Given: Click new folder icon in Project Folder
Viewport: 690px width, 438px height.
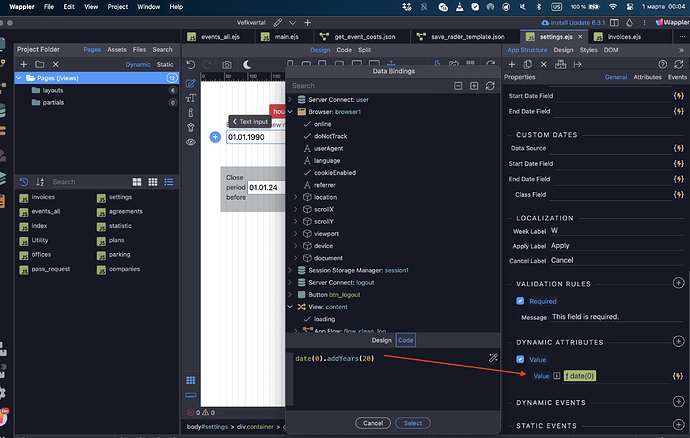Looking at the screenshot, I should [40, 64].
